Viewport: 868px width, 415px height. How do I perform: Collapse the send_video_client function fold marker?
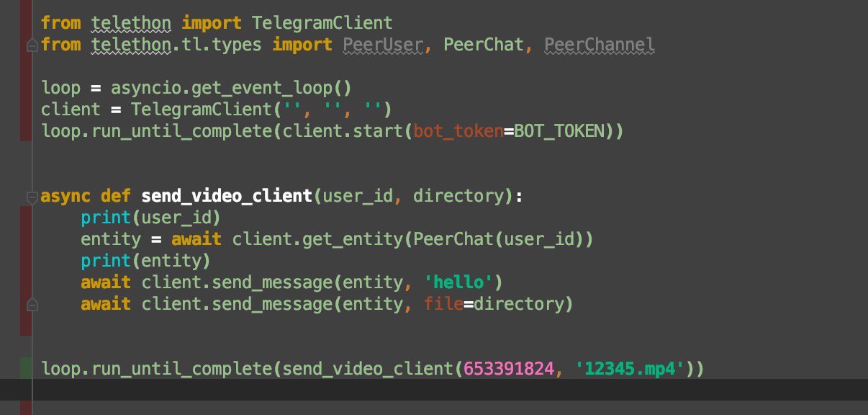(31, 197)
